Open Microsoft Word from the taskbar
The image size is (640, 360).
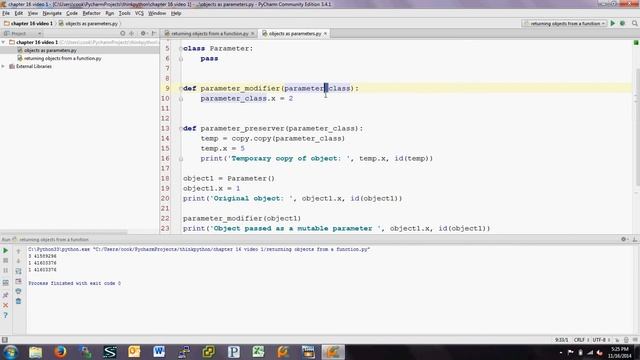pos(159,352)
